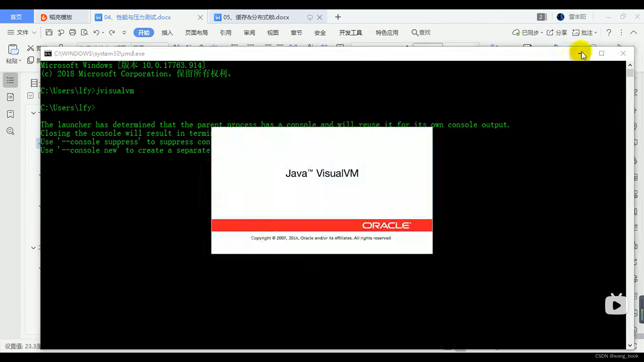Open the 特色应用 ribbon tab
The height and width of the screenshot is (362, 644).
pyautogui.click(x=387, y=33)
